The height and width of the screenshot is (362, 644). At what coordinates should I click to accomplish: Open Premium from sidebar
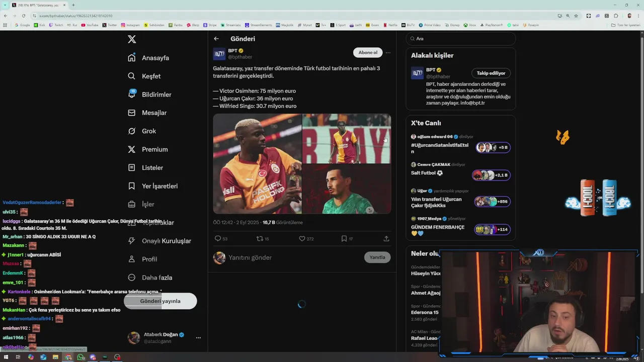pos(147,149)
